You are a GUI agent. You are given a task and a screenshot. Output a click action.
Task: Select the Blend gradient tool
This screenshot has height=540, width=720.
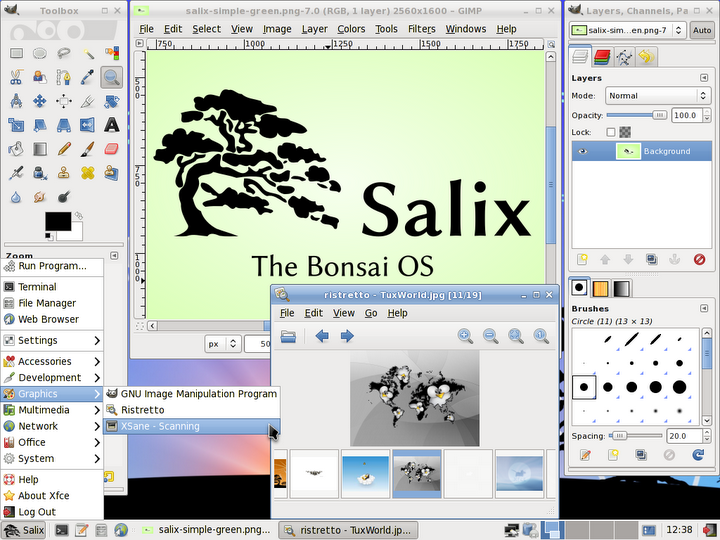click(x=40, y=149)
